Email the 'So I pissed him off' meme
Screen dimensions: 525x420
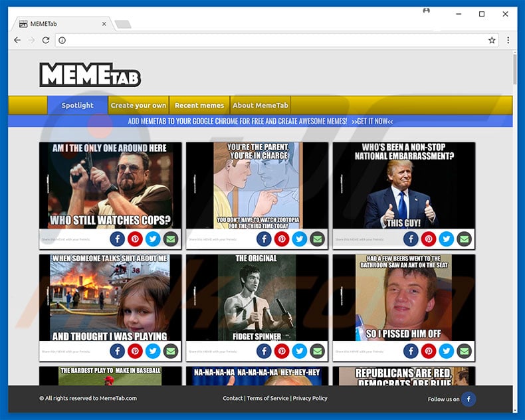tap(464, 351)
